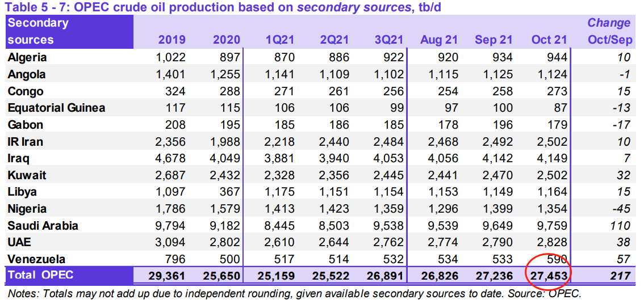The height and width of the screenshot is (304, 644).
Task: Click the 3Q21 column header
Action: coord(389,40)
